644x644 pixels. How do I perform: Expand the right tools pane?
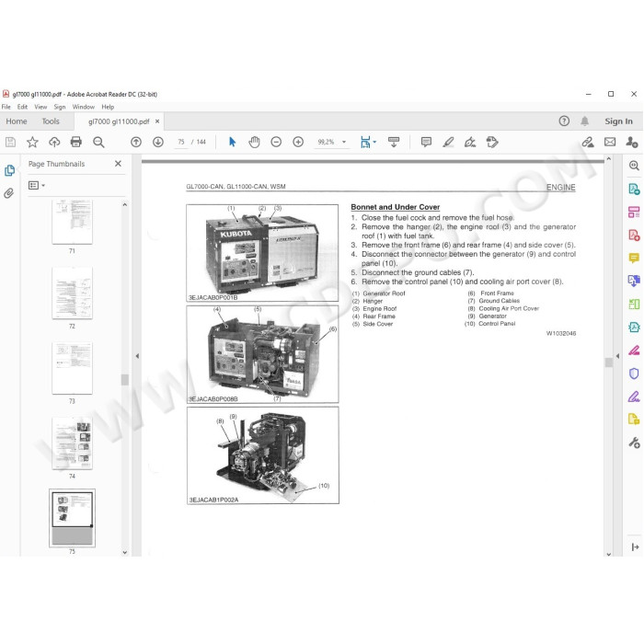(635, 547)
